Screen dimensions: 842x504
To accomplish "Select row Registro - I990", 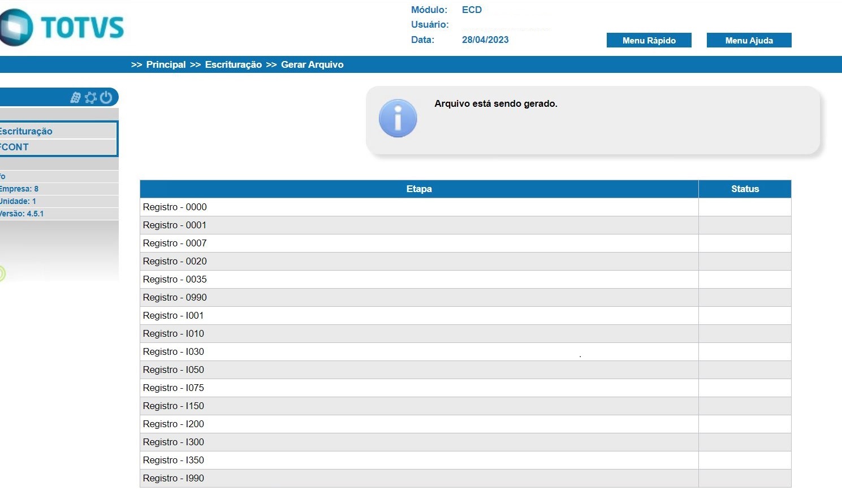I will pos(465,478).
